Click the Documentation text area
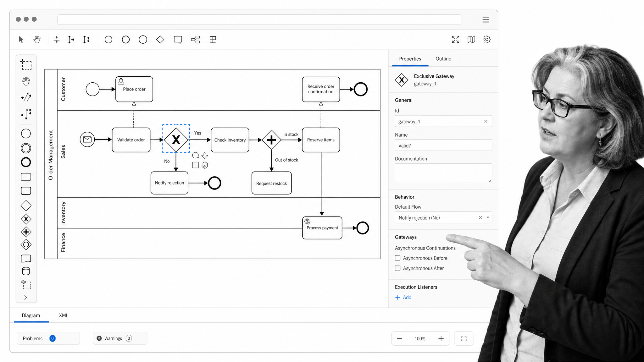 coord(443,173)
